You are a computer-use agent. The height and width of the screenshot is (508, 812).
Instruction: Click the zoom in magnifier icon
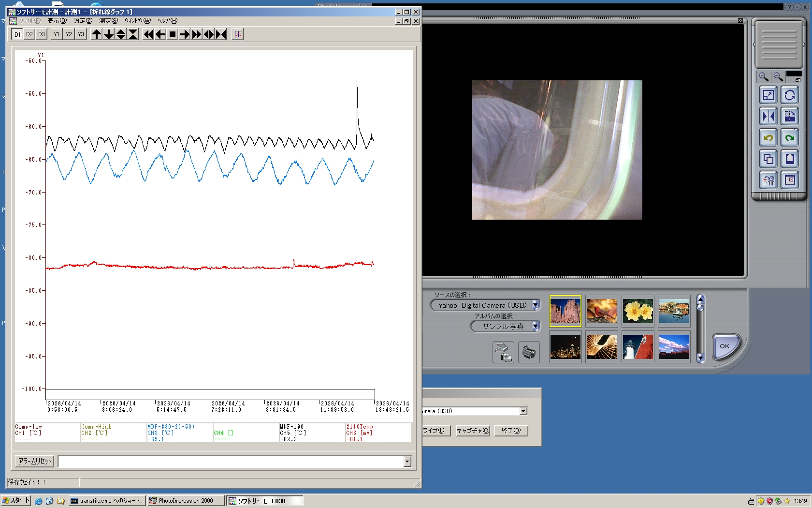(764, 77)
